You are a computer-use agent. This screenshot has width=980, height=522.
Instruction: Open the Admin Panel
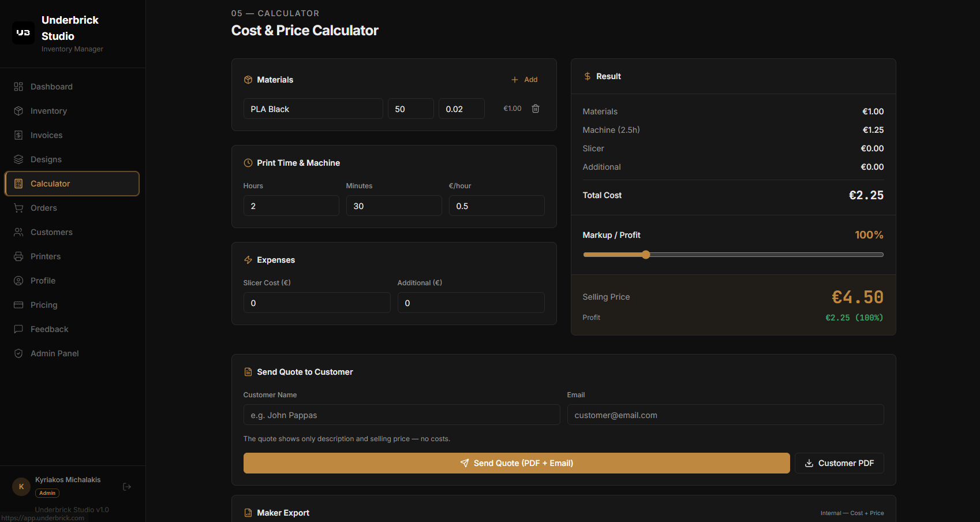72,353
